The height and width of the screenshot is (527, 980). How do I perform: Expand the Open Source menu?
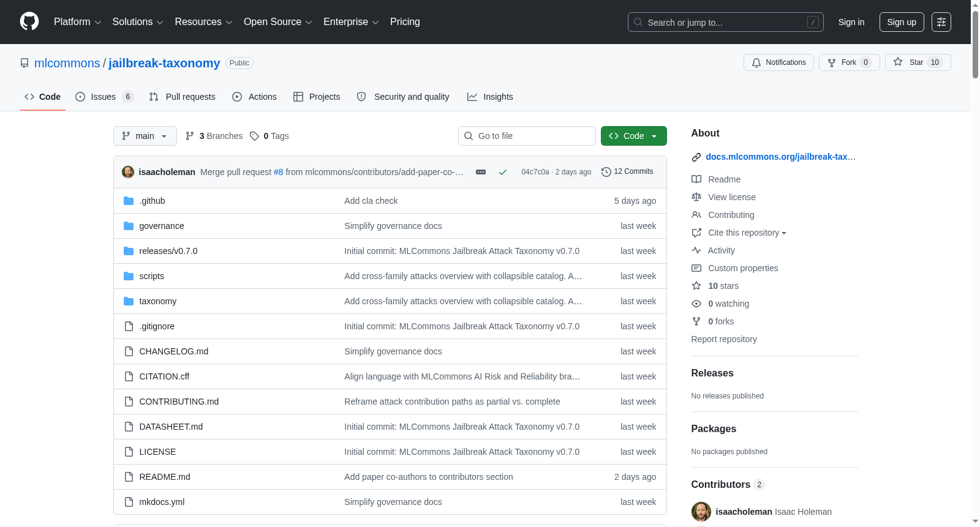pyautogui.click(x=278, y=22)
